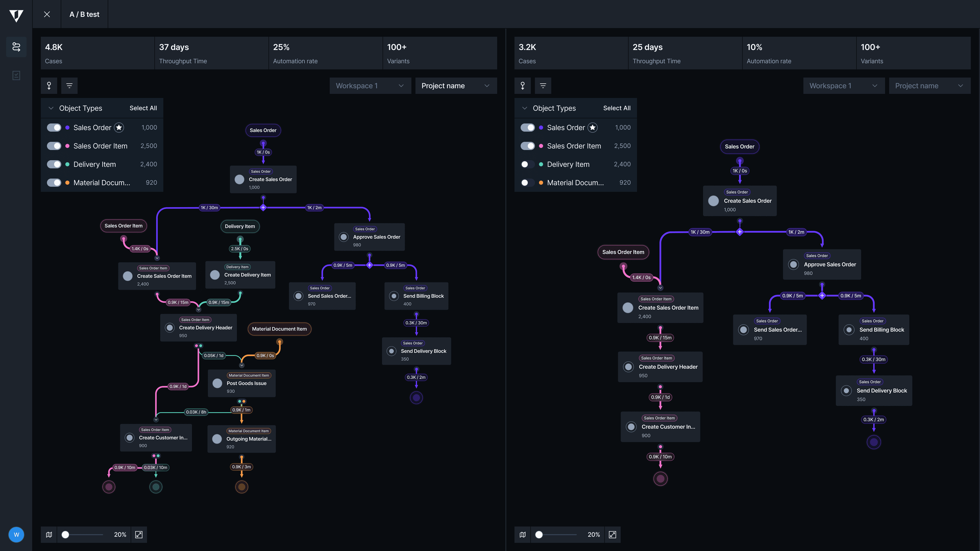Screen dimensions: 980x551
Task: Turn on Material Document toggle in right panel
Action: pyautogui.click(x=527, y=183)
